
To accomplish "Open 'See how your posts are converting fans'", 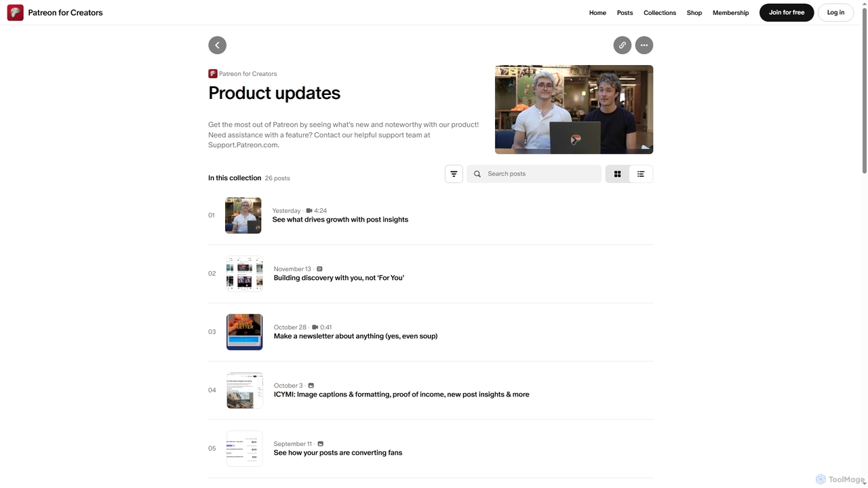I will pos(338,453).
